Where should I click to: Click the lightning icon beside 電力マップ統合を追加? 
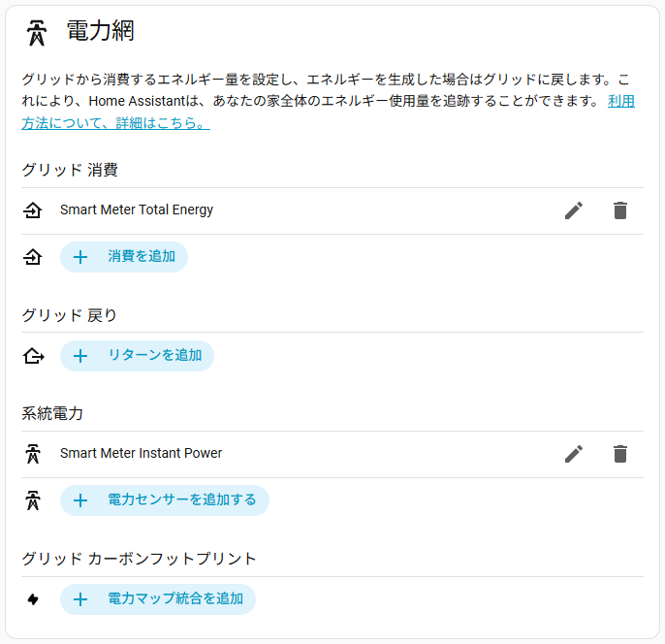click(33, 599)
